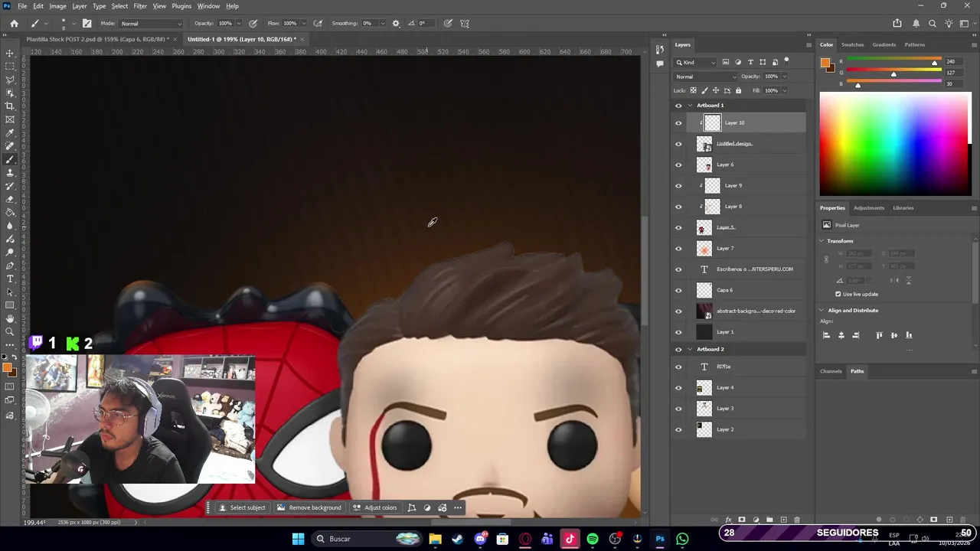Image resolution: width=980 pixels, height=551 pixels.
Task: Open Layers Kind filter dropdown
Action: tap(695, 62)
